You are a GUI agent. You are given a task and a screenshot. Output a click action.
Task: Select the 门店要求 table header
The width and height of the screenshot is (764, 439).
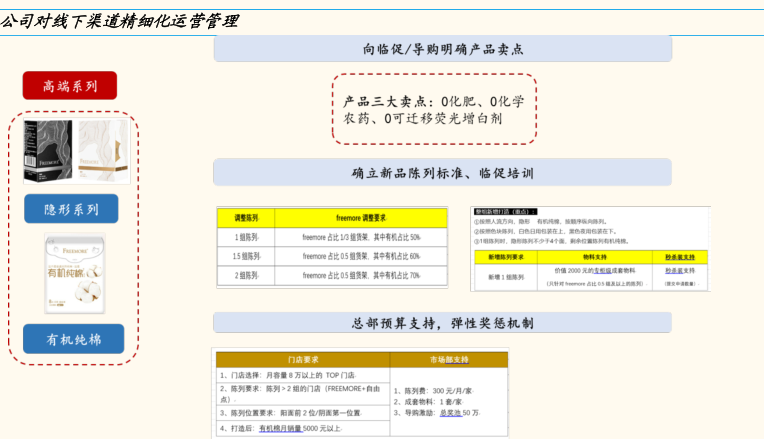click(301, 358)
